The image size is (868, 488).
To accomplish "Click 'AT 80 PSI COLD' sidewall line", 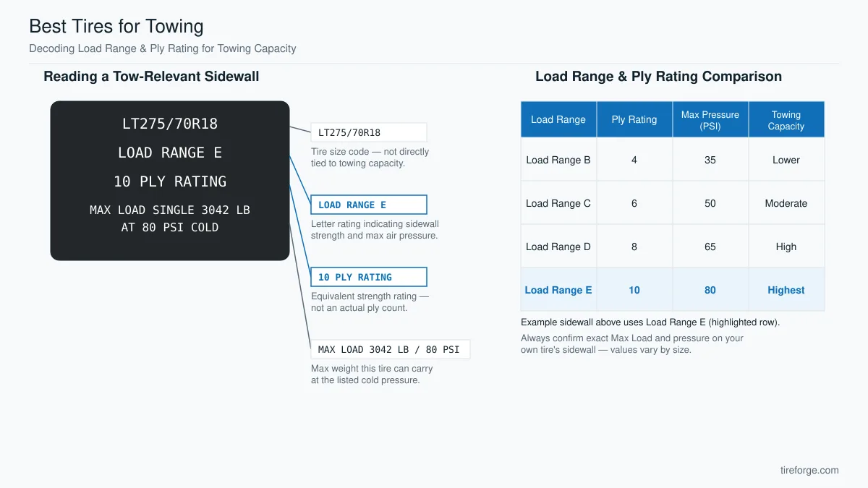I will pyautogui.click(x=170, y=227).
